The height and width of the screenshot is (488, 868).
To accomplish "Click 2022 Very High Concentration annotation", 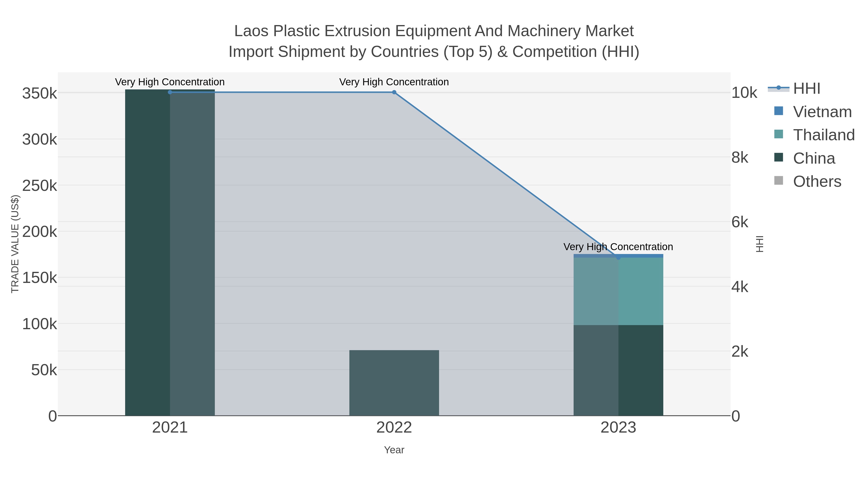I will [x=394, y=82].
